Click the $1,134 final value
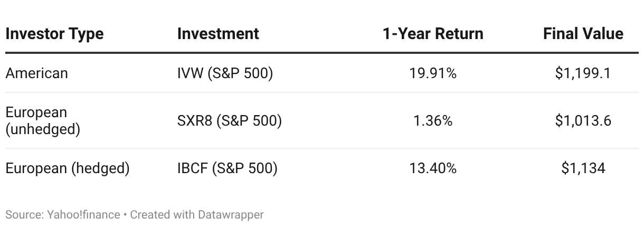 point(583,168)
